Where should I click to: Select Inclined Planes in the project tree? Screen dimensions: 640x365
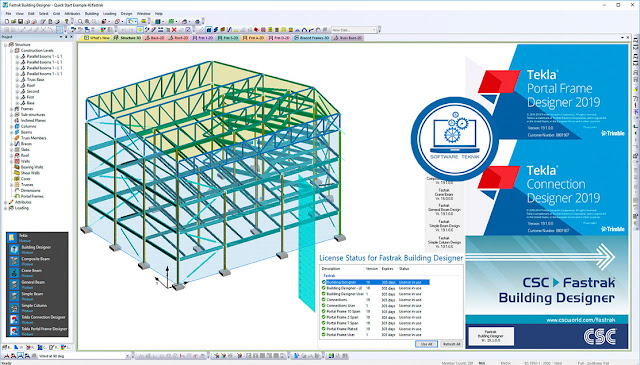pyautogui.click(x=33, y=120)
